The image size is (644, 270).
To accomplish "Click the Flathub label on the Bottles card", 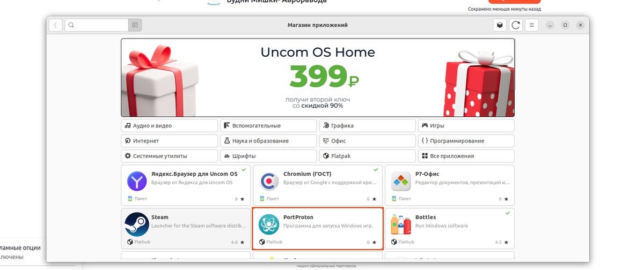I will coord(406,242).
